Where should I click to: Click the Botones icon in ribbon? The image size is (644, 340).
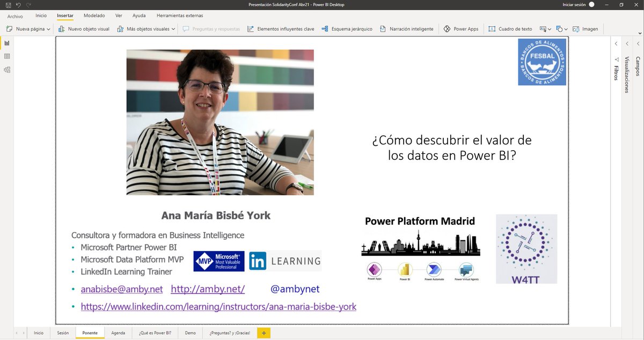[543, 29]
